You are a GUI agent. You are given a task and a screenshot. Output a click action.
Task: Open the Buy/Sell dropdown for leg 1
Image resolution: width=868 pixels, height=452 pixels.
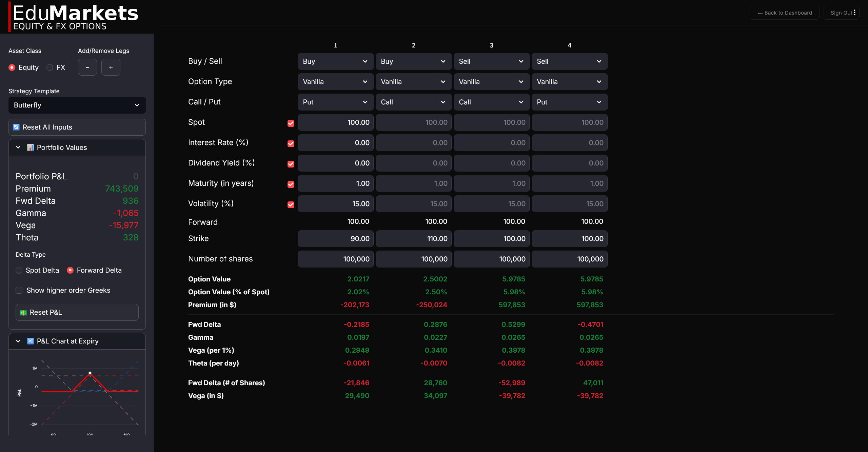[335, 61]
